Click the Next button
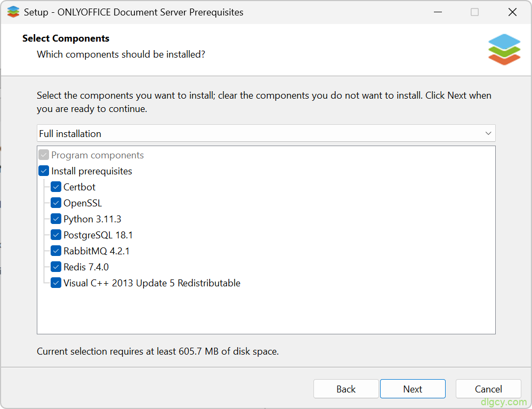 [413, 389]
